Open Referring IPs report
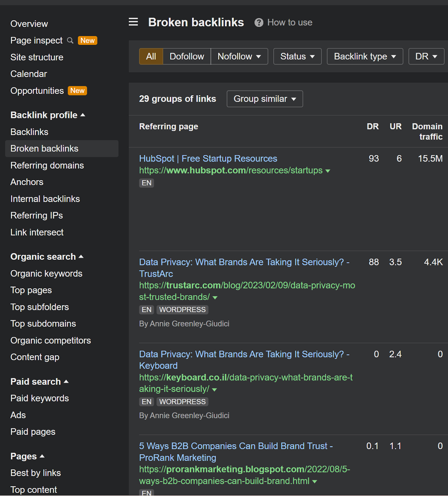The height and width of the screenshot is (496, 448). [37, 215]
